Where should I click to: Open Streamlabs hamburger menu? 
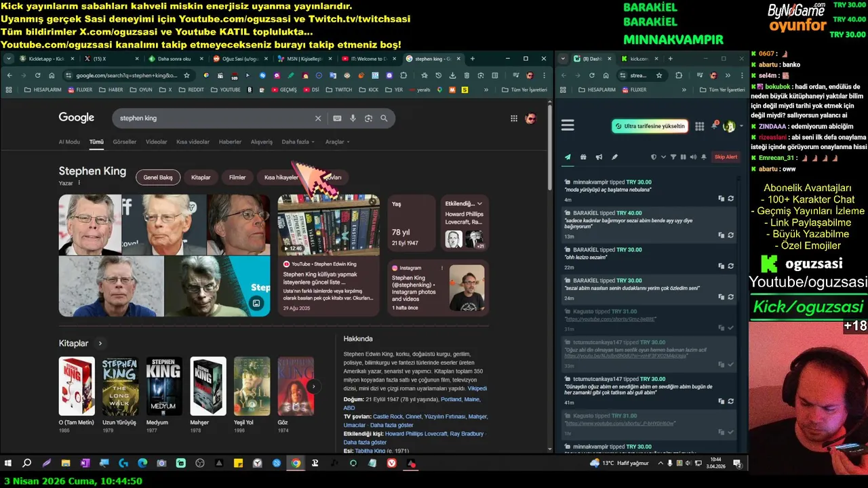[x=568, y=125]
